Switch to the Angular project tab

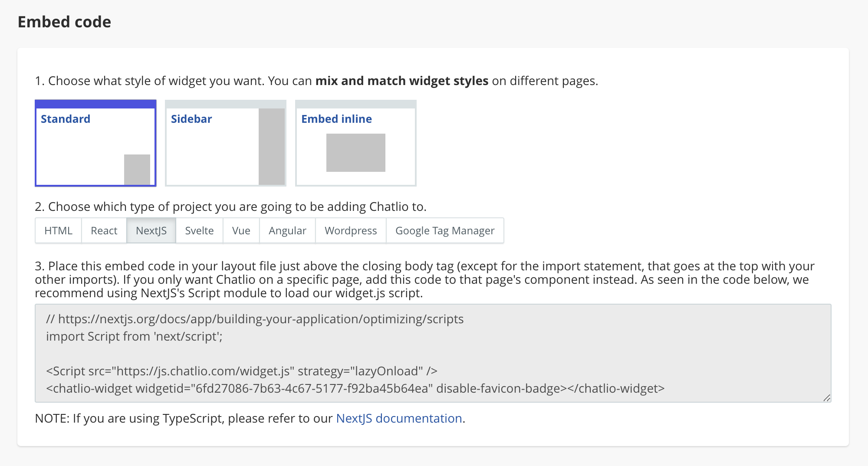point(287,230)
